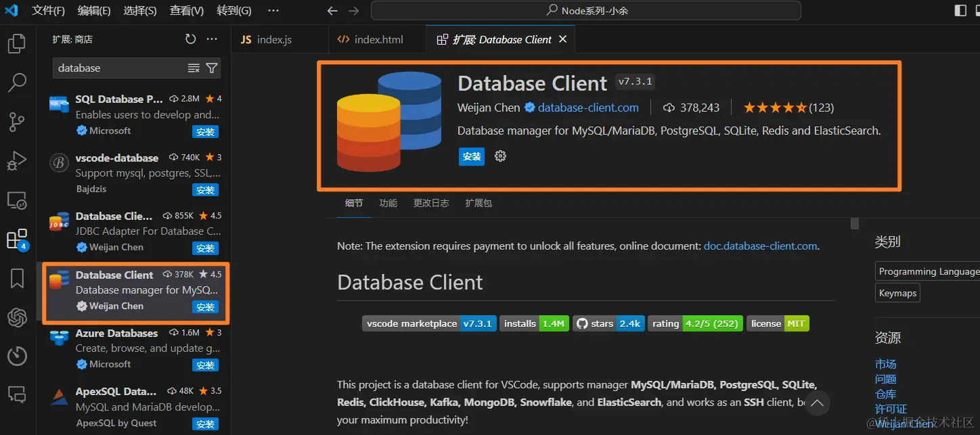Click the 市场 marketplace resource link
Viewport: 980px width, 435px height.
coord(885,364)
